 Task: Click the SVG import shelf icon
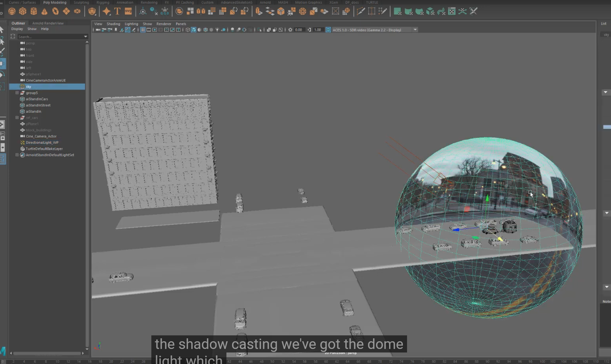click(x=128, y=12)
